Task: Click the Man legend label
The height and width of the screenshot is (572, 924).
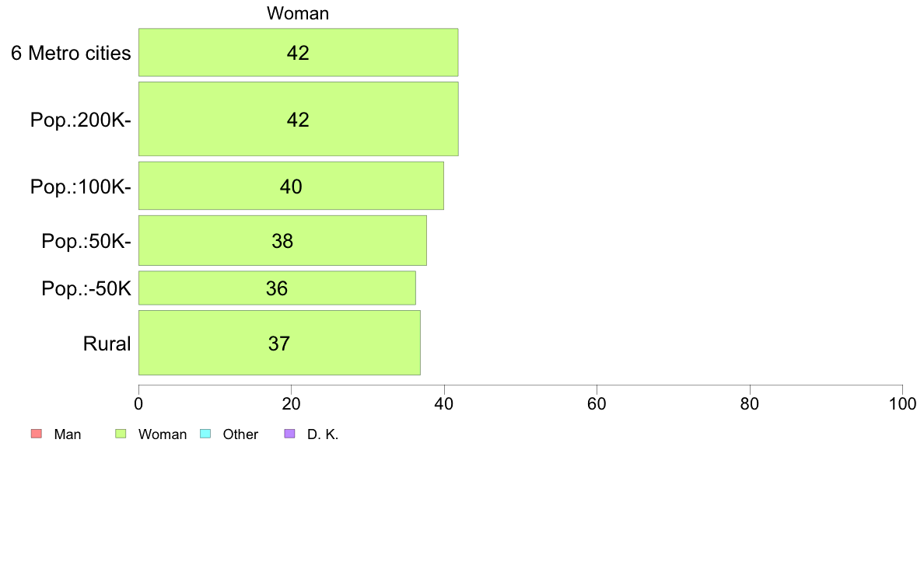Action: (x=67, y=434)
